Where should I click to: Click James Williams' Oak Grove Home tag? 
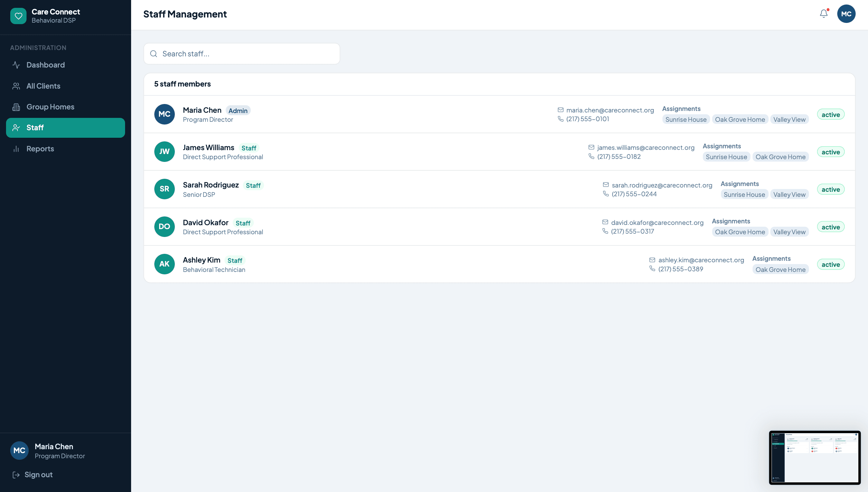[781, 157]
